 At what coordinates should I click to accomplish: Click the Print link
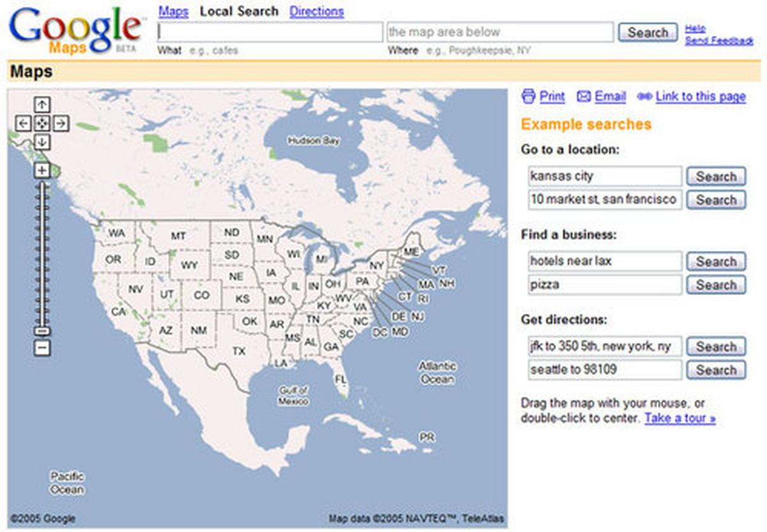click(552, 96)
